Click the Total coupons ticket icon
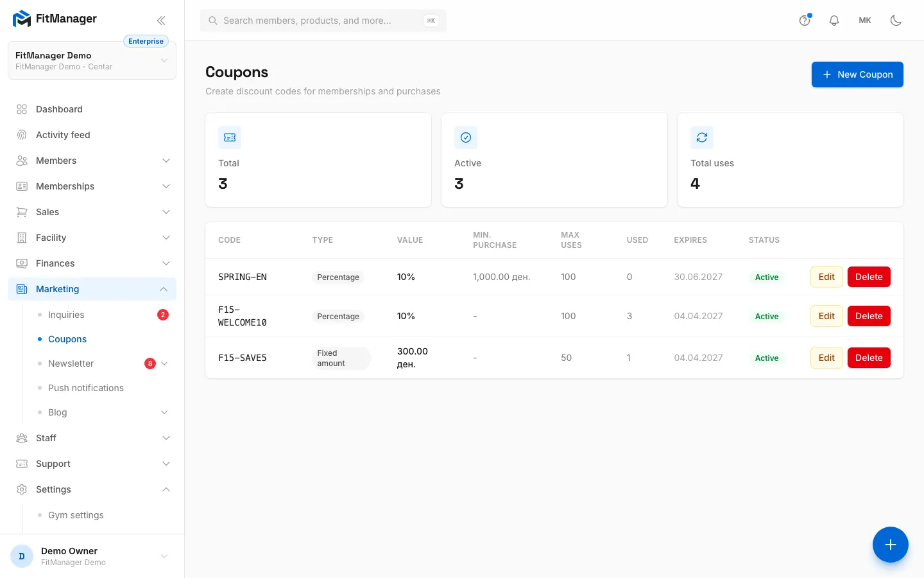The width and height of the screenshot is (924, 578). point(230,137)
